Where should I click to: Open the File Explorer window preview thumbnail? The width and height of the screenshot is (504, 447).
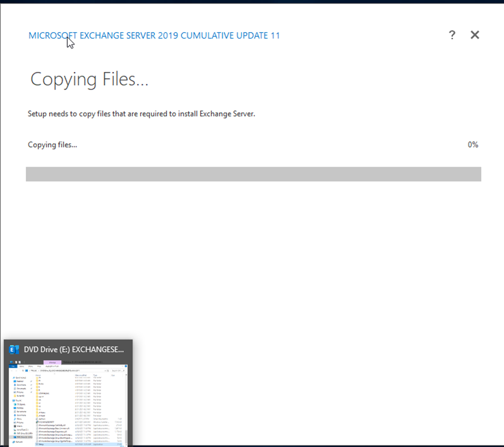68,404
